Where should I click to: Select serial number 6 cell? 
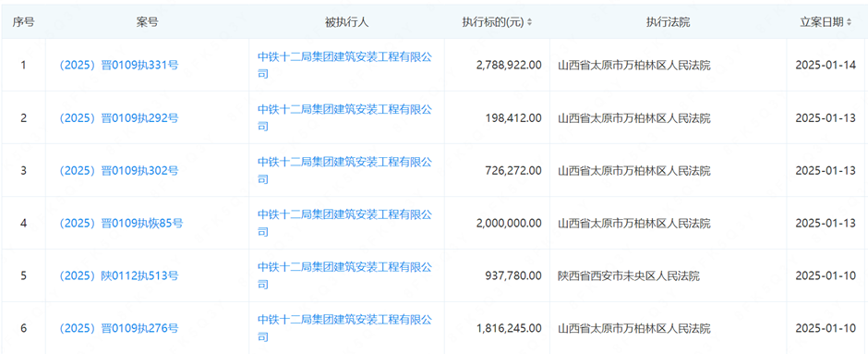click(x=23, y=328)
